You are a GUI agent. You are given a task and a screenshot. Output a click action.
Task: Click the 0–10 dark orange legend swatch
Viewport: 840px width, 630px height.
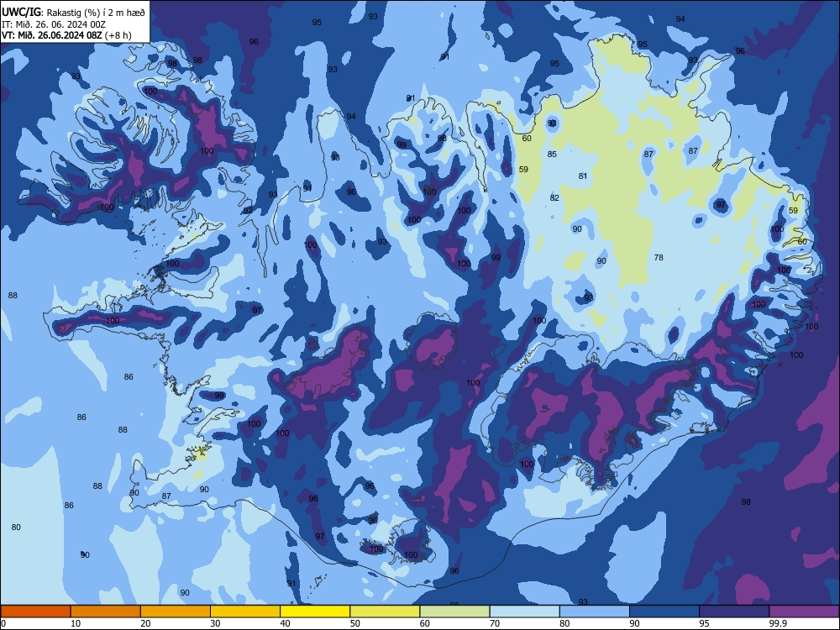pos(35,612)
